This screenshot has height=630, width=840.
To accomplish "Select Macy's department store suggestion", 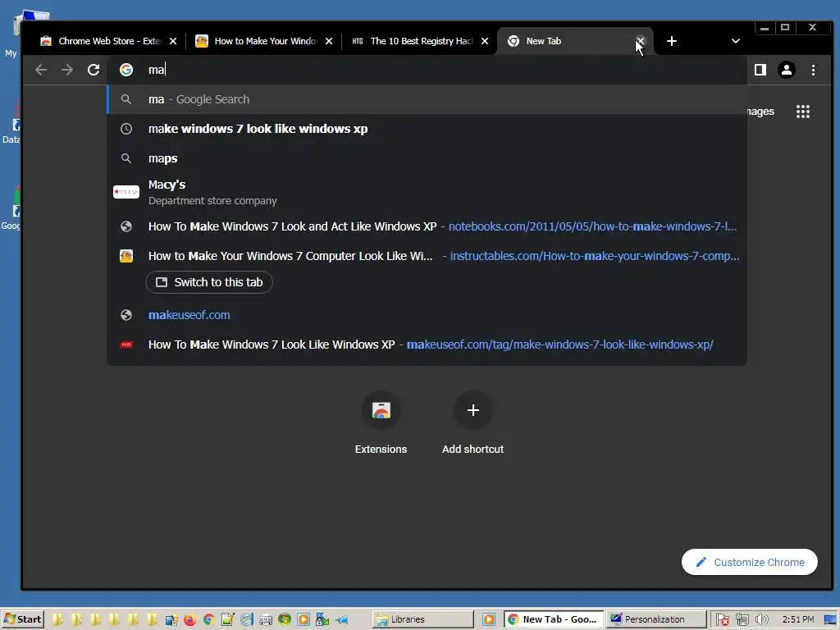I will click(427, 192).
